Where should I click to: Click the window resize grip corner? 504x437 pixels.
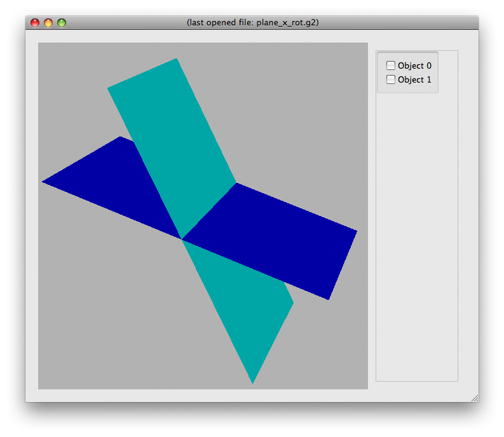[475, 398]
